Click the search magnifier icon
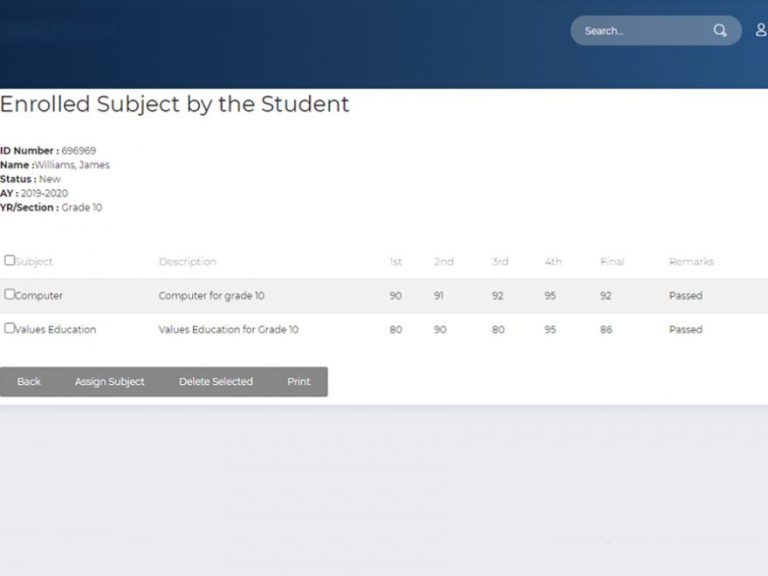 click(x=719, y=31)
